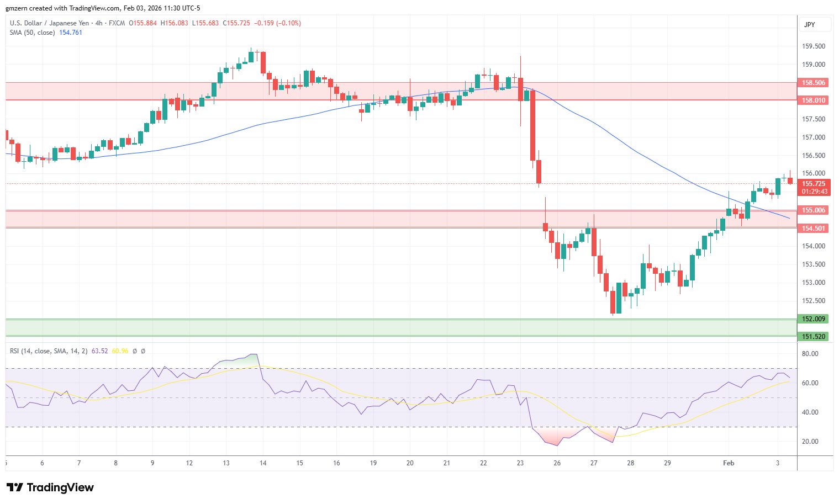This screenshot has height=504, width=839.
Task: Select the close value C155.725 in the legend
Action: point(236,23)
